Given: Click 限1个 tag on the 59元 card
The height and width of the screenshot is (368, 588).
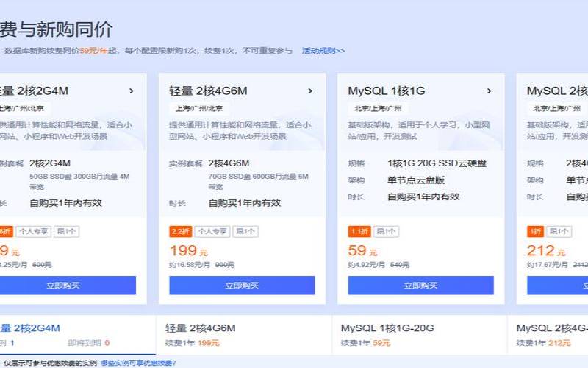Looking at the screenshot, I should pyautogui.click(x=386, y=231).
